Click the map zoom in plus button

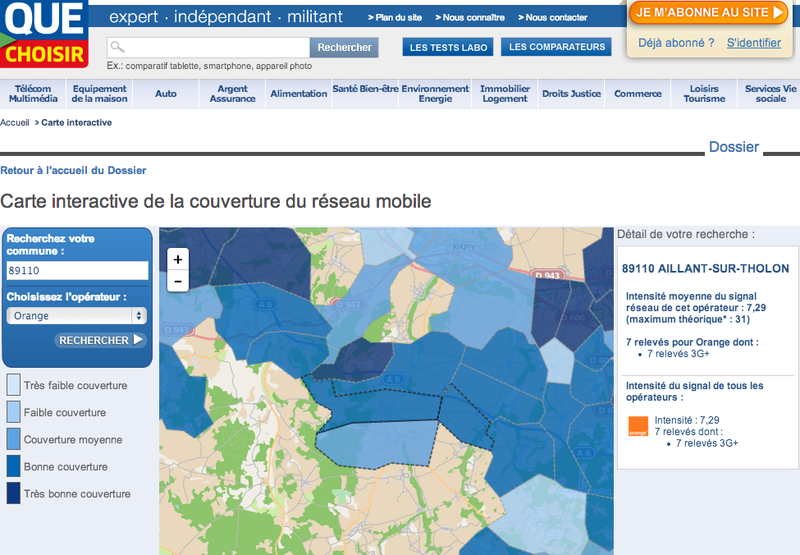[x=178, y=259]
